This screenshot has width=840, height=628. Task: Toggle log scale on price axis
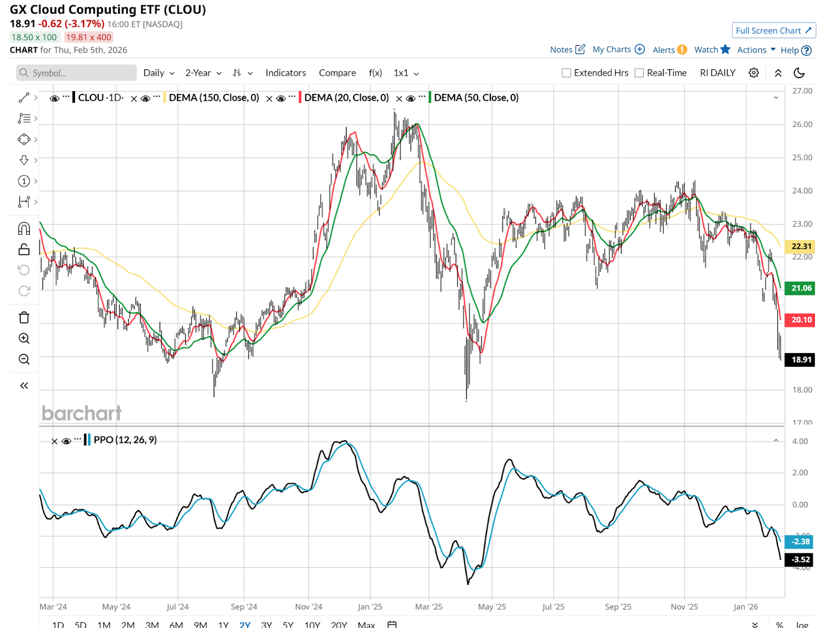point(802,624)
